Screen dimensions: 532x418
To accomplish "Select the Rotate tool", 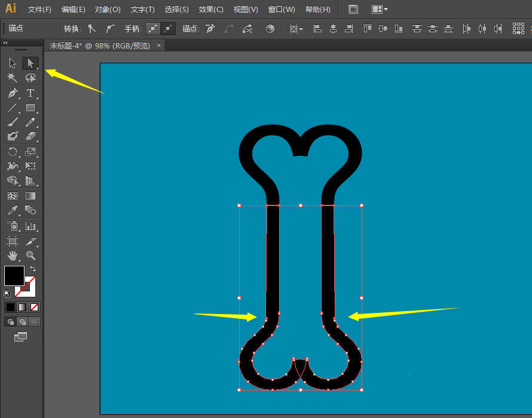I will tap(12, 152).
